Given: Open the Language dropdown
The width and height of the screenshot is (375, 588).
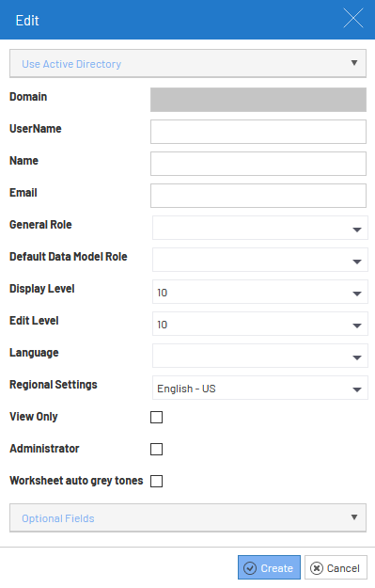Looking at the screenshot, I should point(260,356).
